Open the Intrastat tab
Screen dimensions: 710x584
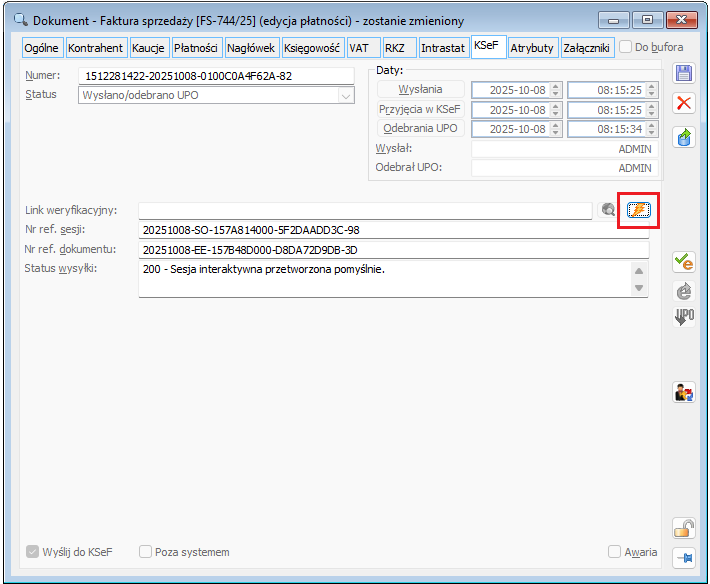(x=443, y=48)
